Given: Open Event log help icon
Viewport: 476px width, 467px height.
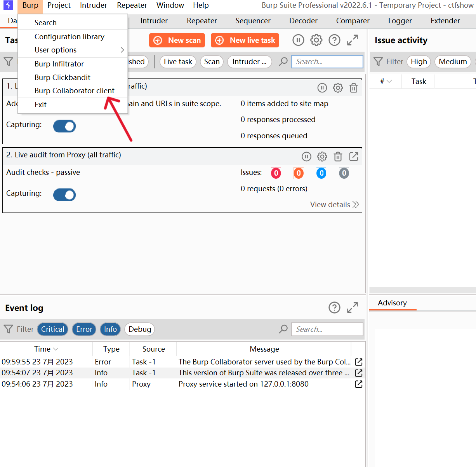Looking at the screenshot, I should tap(334, 308).
